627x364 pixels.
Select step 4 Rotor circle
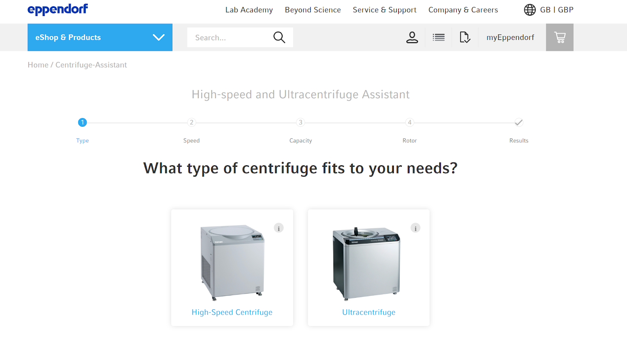(x=410, y=123)
